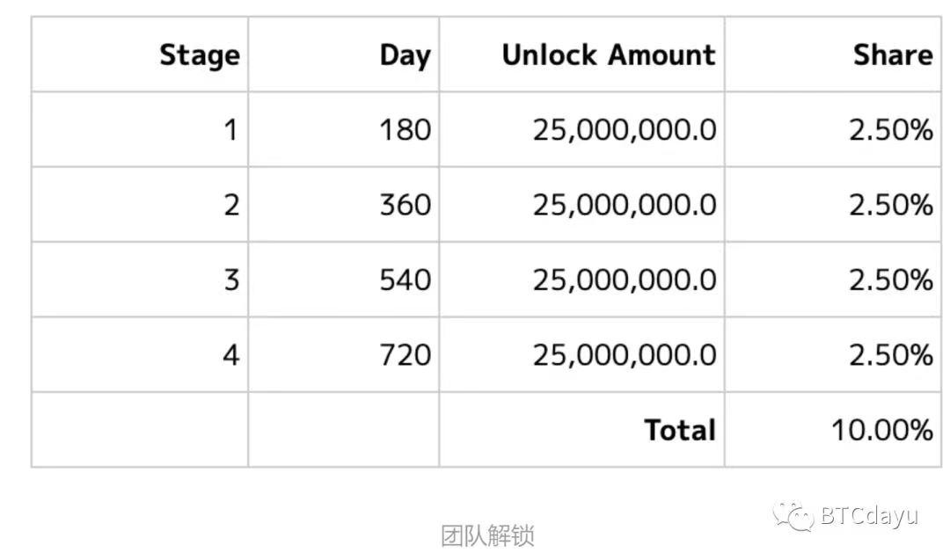
Task: Click the unlock amount in Stage 1 row
Action: (x=624, y=130)
